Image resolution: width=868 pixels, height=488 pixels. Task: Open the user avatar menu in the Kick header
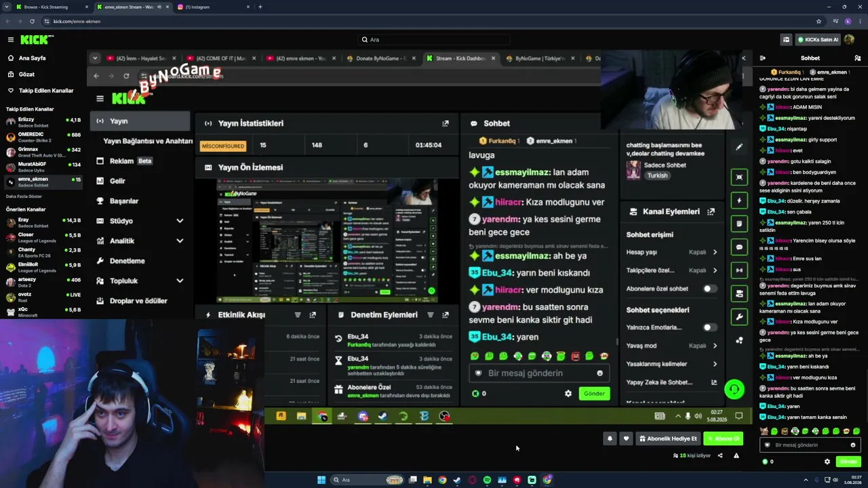click(850, 39)
